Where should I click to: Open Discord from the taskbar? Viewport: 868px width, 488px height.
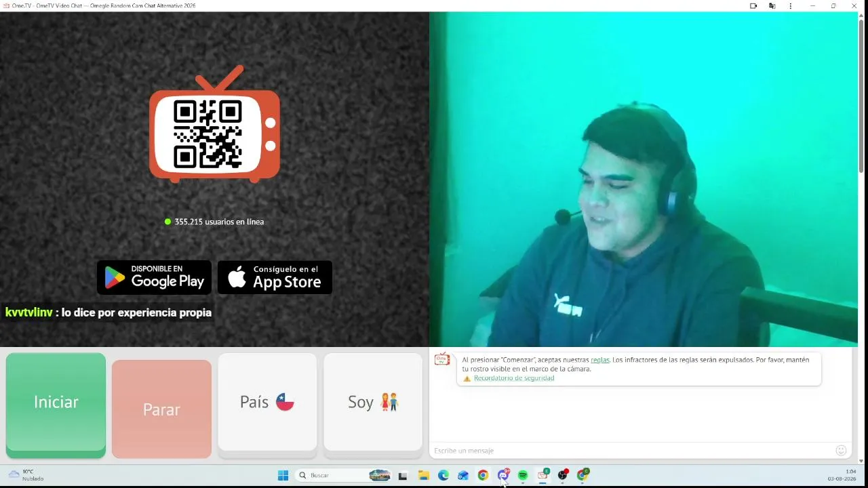coord(503,475)
